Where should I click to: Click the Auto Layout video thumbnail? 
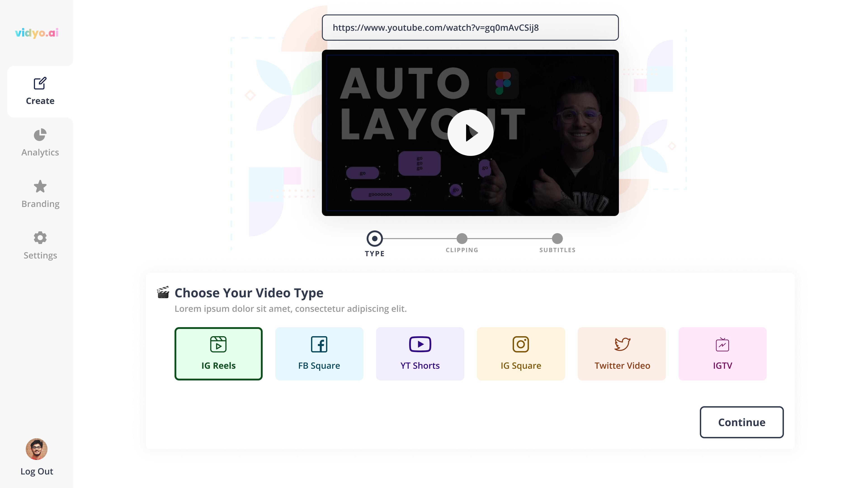(x=470, y=133)
